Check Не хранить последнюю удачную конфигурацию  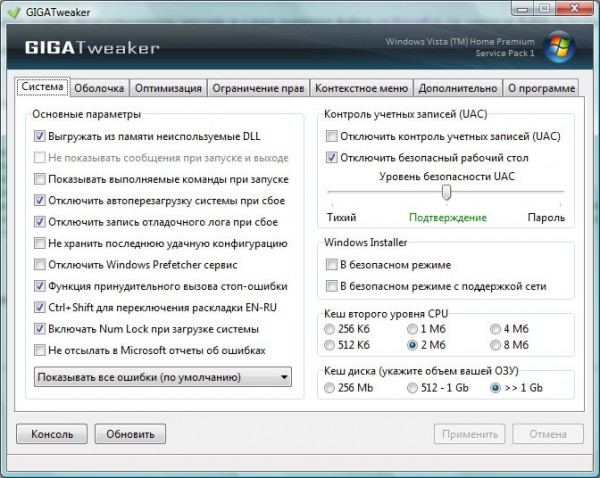pos(40,243)
